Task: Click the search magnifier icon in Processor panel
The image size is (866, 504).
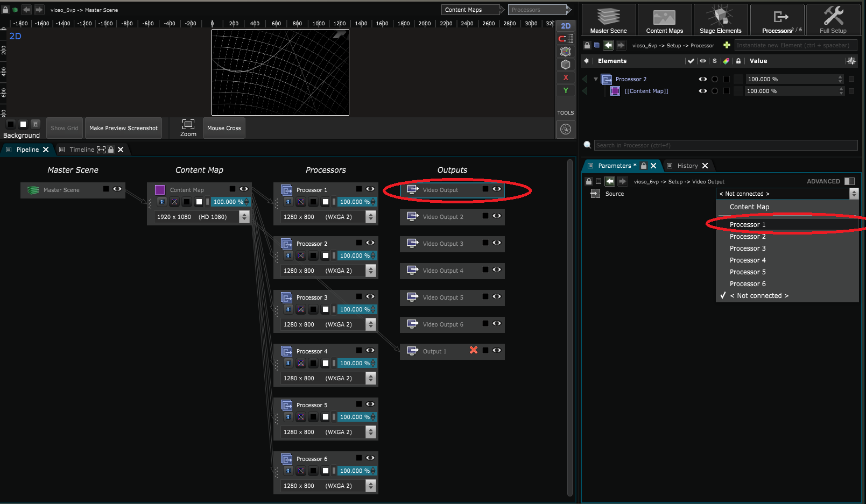Action: [588, 145]
